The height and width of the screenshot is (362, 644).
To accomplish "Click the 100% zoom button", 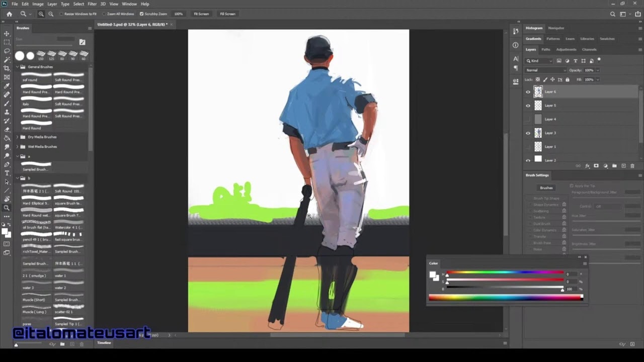I will [178, 14].
